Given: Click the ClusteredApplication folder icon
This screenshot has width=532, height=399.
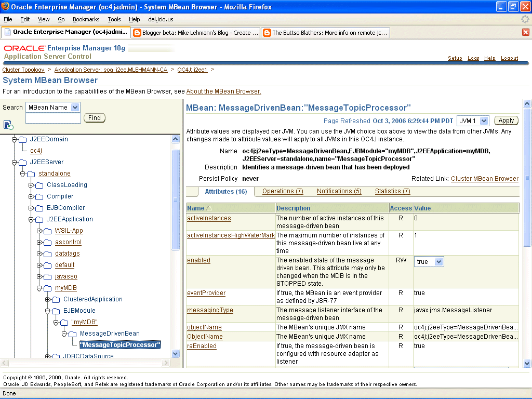Looking at the screenshot, I should coord(56,300).
